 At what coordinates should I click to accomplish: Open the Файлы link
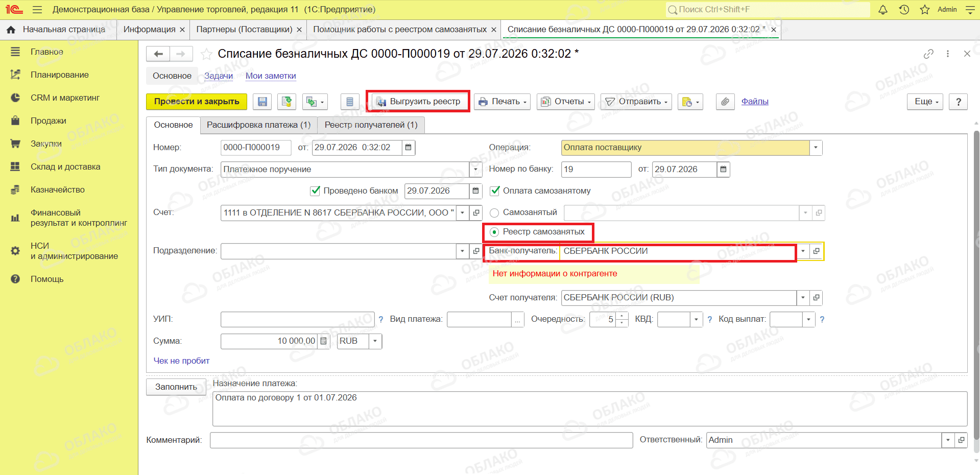pos(755,102)
